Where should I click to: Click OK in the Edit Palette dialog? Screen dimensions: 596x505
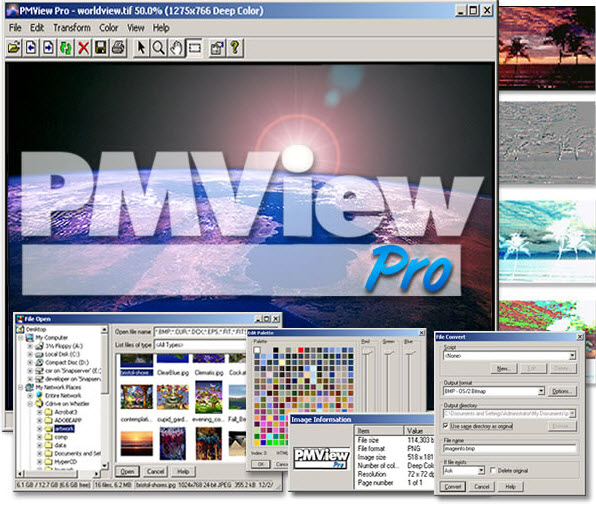pos(261,464)
